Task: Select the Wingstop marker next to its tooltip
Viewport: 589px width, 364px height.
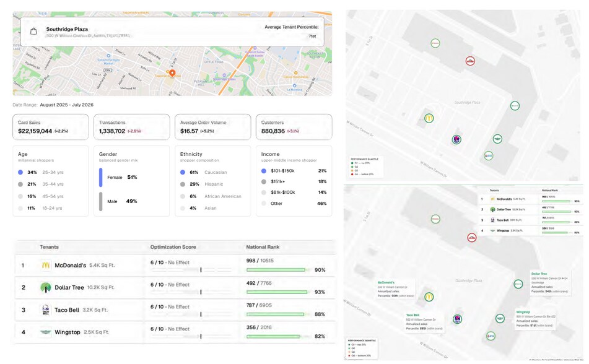Action: click(500, 319)
